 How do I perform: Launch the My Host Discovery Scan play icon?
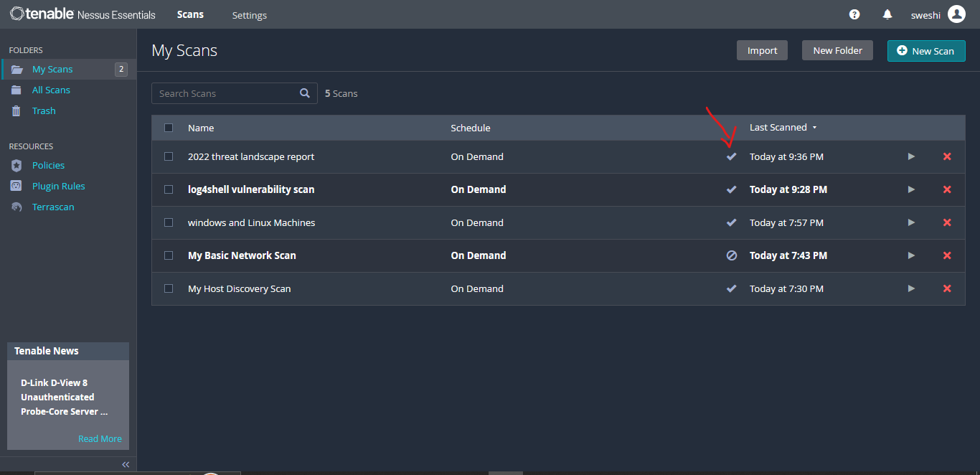tap(911, 288)
